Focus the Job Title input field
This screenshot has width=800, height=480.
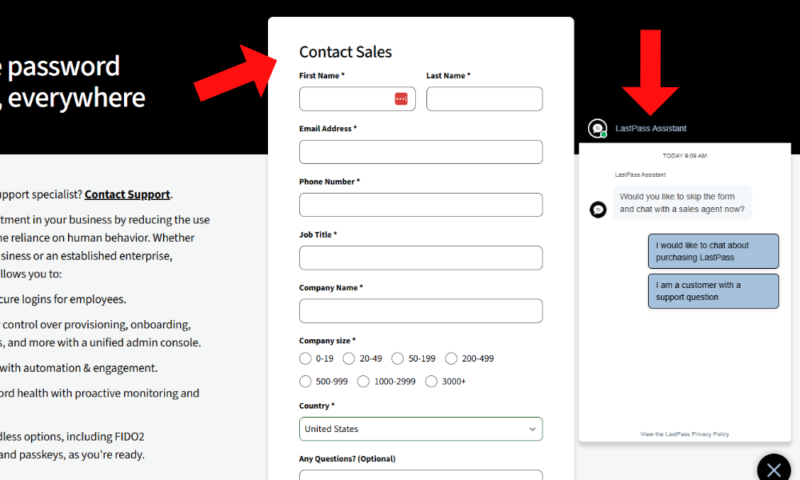click(x=421, y=258)
